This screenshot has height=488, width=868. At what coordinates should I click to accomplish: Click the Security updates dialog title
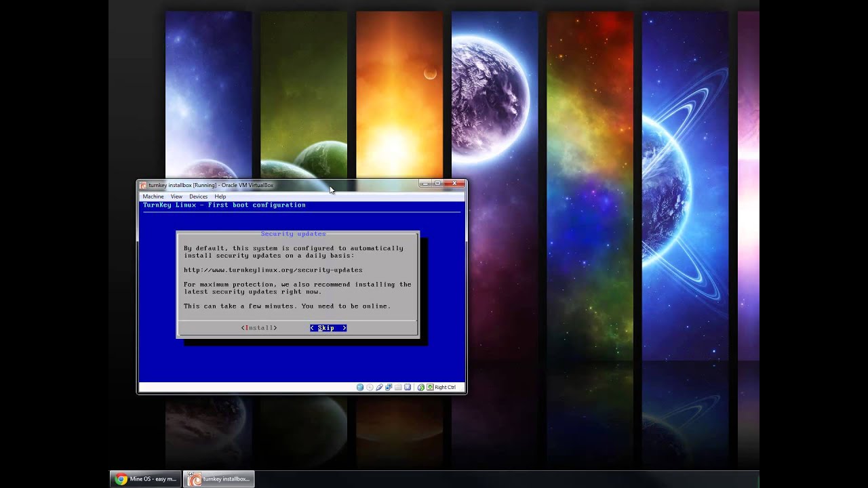293,234
